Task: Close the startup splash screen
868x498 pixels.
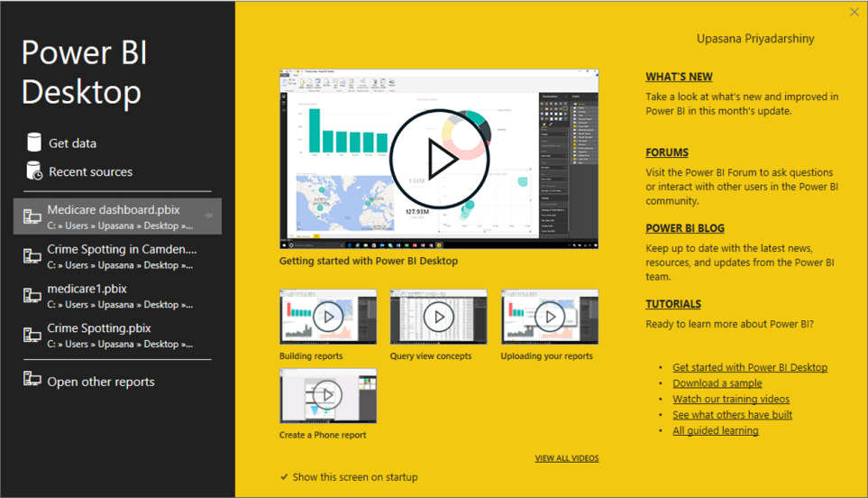Action: (854, 12)
